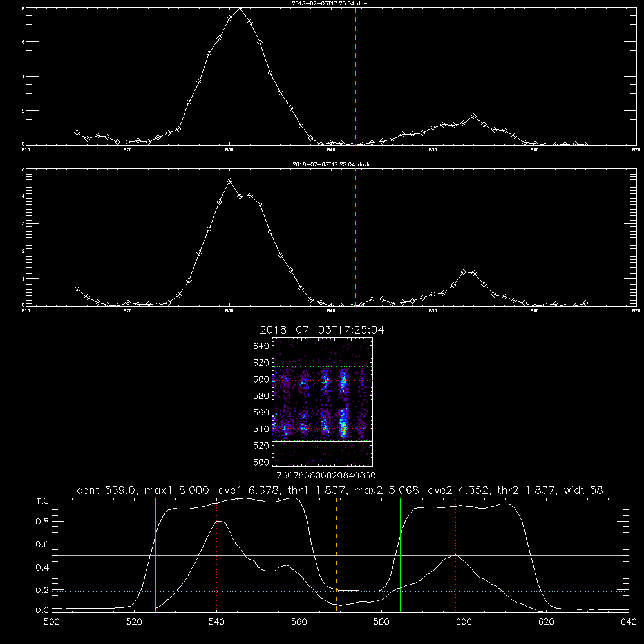The width and height of the screenshot is (644, 644).
Task: Click the "540" x-axis label of the bottom plot
Action: (216, 622)
